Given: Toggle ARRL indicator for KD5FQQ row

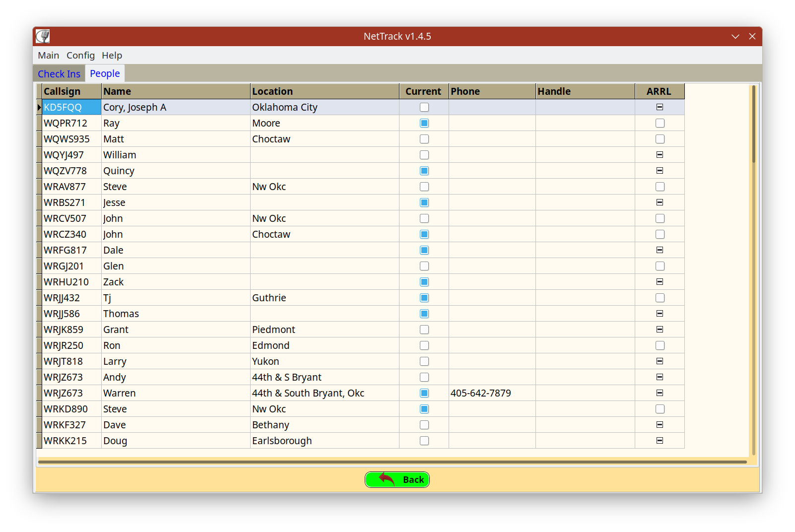Looking at the screenshot, I should tap(660, 107).
